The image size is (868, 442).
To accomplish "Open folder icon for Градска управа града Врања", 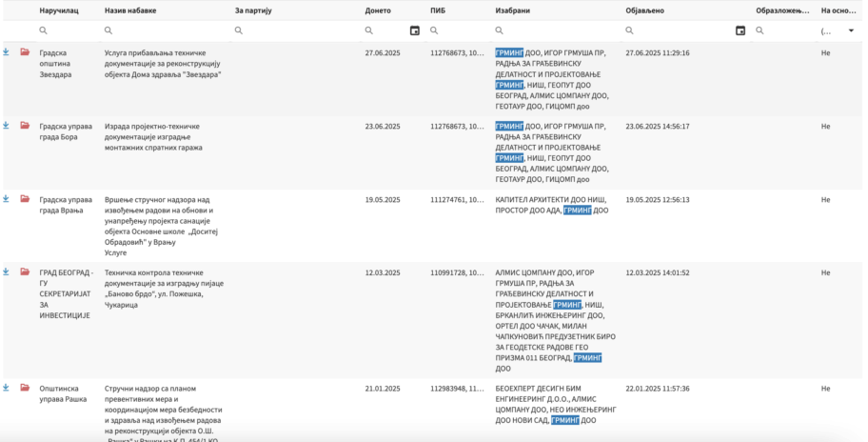I will click(25, 199).
